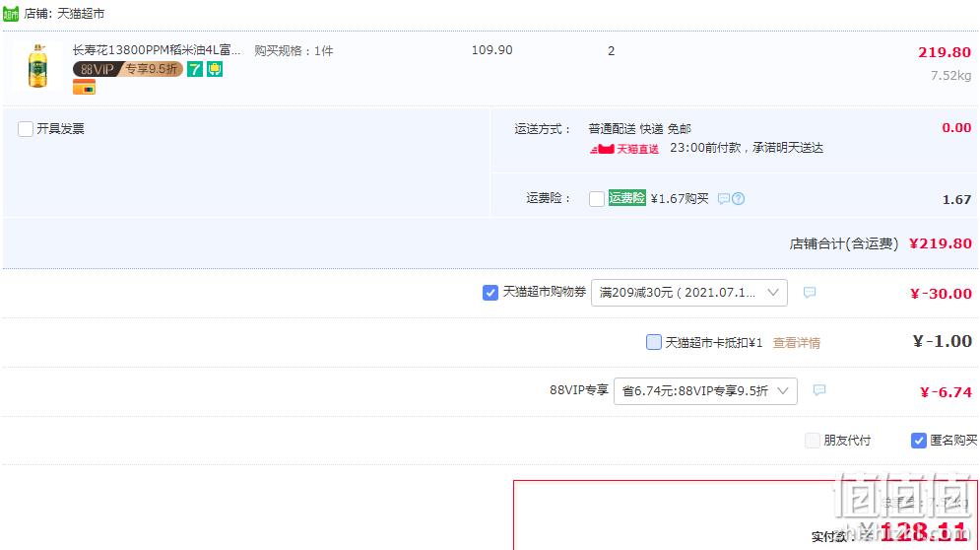This screenshot has height=550, width=980.
Task: Open the 长寿花13800PPM稻米油4L product title
Action: pos(157,50)
